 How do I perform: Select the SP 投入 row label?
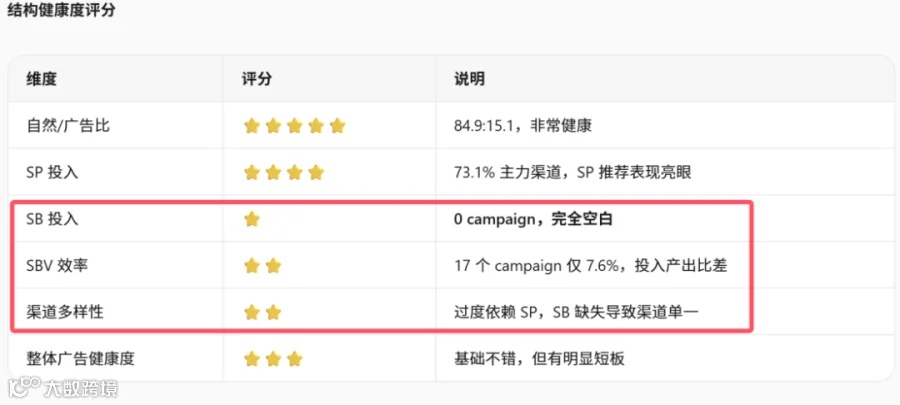click(52, 172)
